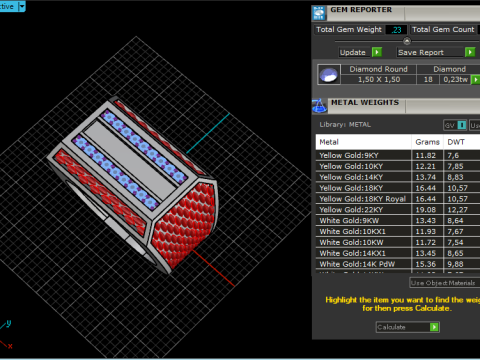Select the Yellow Gold:22KY row
The height and width of the screenshot is (360, 480).
(398, 210)
